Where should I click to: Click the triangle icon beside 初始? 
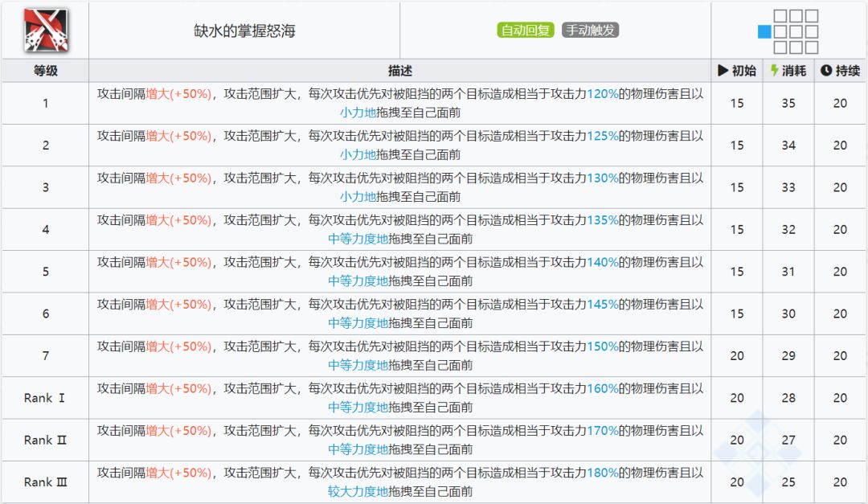pos(723,71)
